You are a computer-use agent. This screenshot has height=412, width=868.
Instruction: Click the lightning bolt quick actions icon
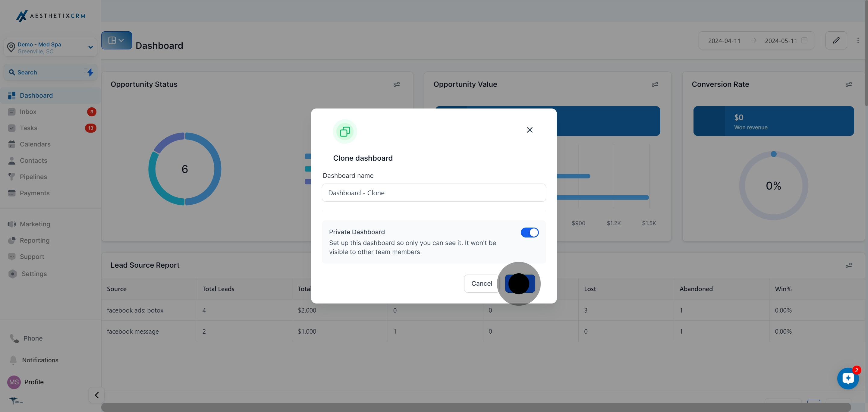coord(90,72)
